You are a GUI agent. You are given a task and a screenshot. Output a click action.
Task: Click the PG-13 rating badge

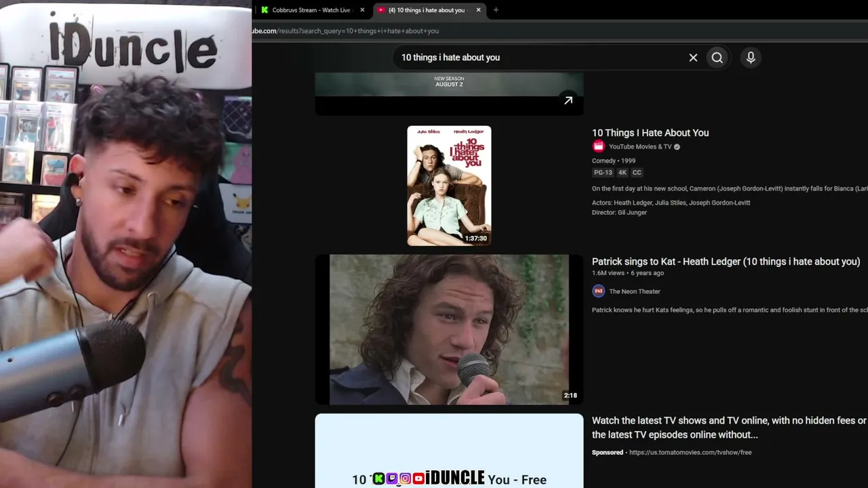pyautogui.click(x=603, y=173)
